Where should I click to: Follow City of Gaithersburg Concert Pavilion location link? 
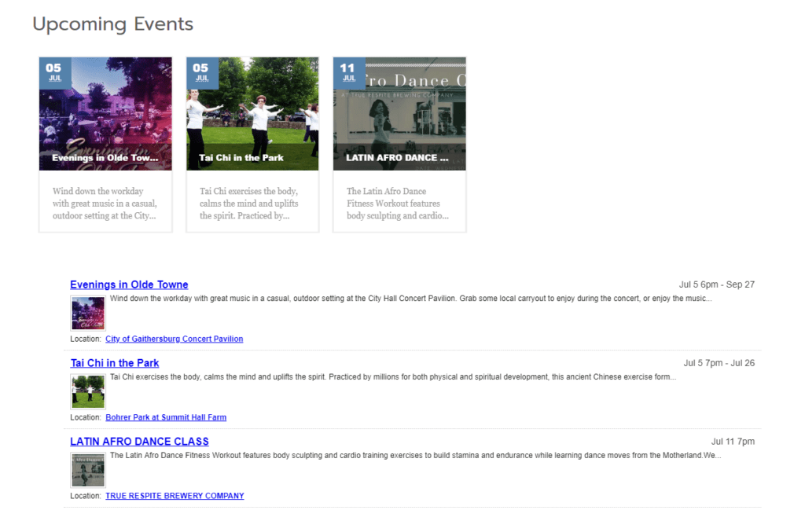[x=174, y=339]
